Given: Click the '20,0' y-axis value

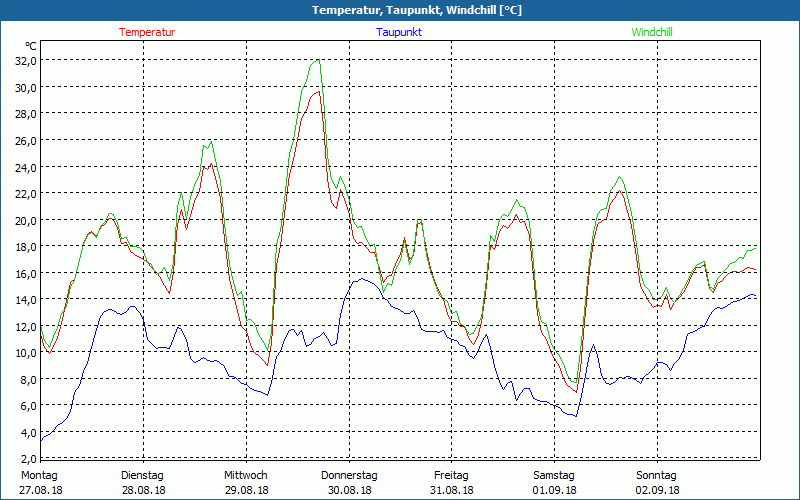Looking at the screenshot, I should 26,220.
